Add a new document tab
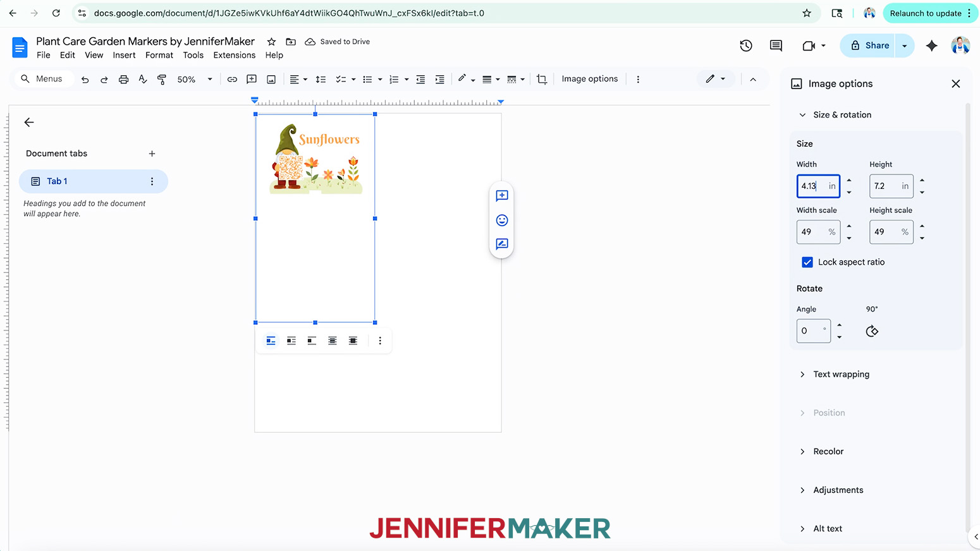Screen dimensions: 980x551 [152, 154]
